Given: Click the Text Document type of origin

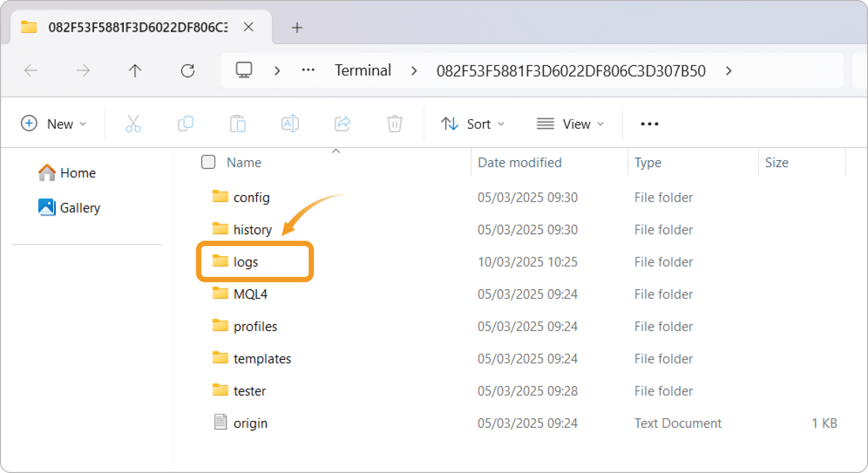Looking at the screenshot, I should pyautogui.click(x=678, y=424).
